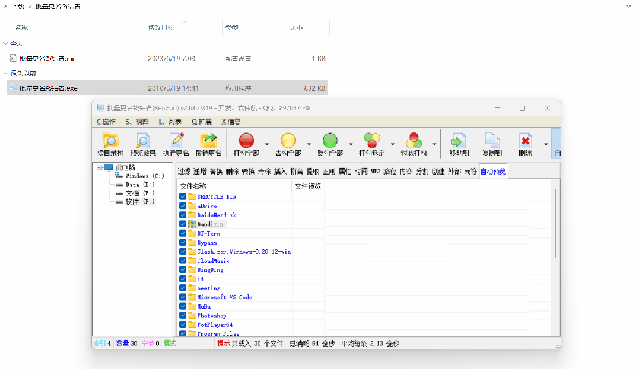The height and width of the screenshot is (369, 640).
Task: Open dropdown arrow next to delete icon
Action: click(546, 144)
